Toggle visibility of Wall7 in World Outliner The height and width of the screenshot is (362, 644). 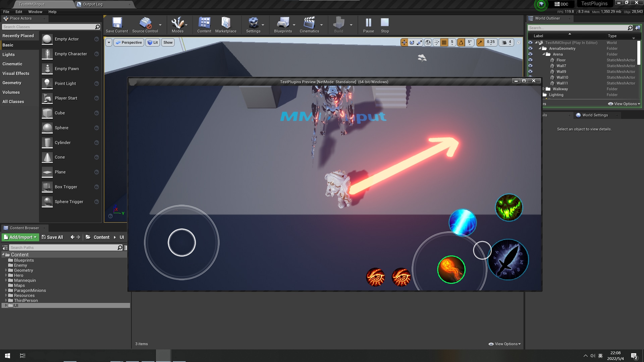click(x=530, y=66)
